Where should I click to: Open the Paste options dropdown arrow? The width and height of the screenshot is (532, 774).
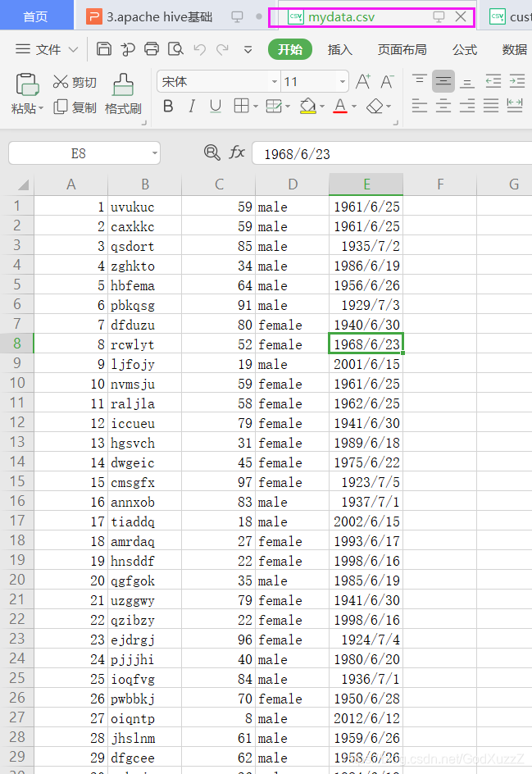pyautogui.click(x=41, y=108)
